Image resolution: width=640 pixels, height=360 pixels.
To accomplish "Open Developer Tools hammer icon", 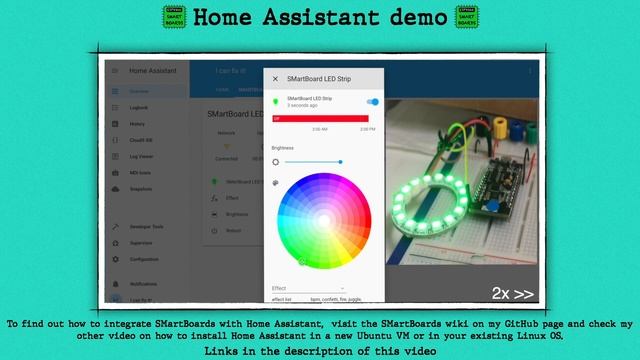I will coord(116,227).
